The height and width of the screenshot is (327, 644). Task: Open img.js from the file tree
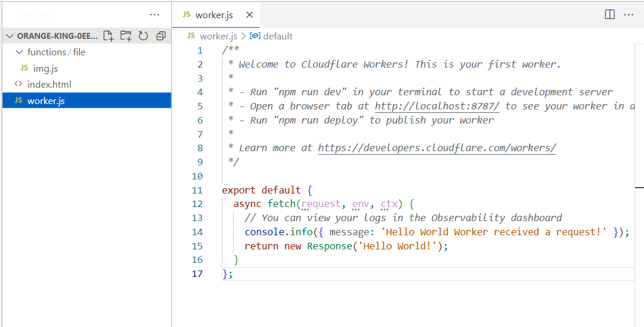click(45, 68)
